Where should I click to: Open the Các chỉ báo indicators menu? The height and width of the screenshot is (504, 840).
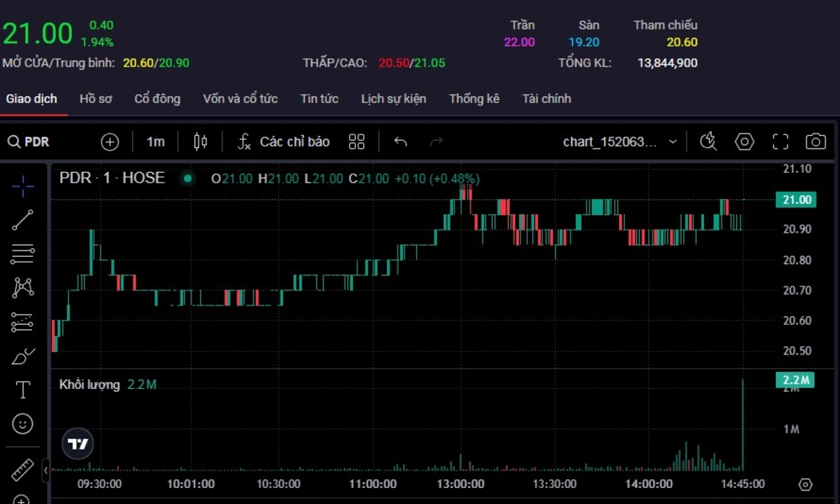pyautogui.click(x=284, y=142)
